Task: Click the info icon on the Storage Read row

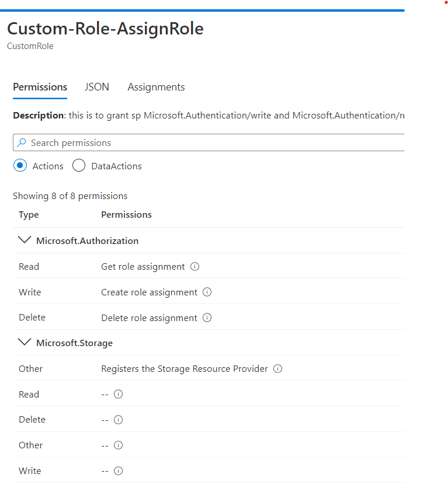Action: tap(119, 394)
